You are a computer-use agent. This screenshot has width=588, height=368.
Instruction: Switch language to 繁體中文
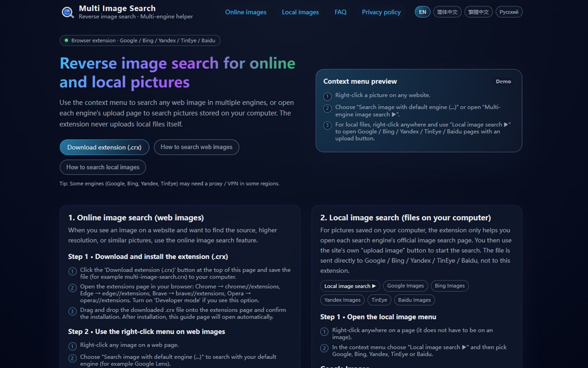479,12
